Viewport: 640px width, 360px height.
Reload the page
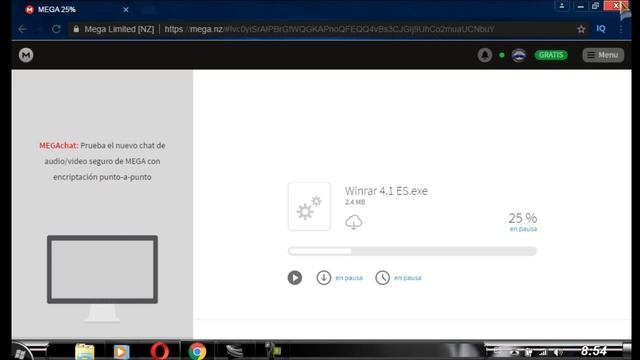click(56, 29)
